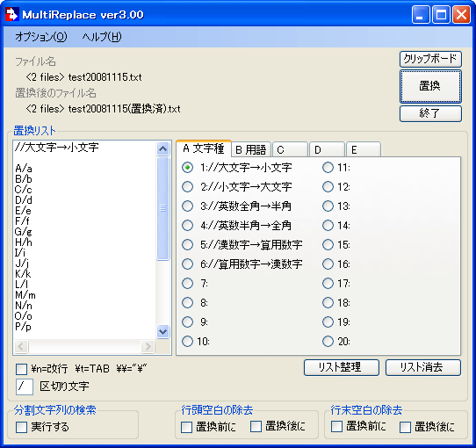This screenshot has width=476, height=448.
Task: Switch to tab E
Action: pos(364,149)
